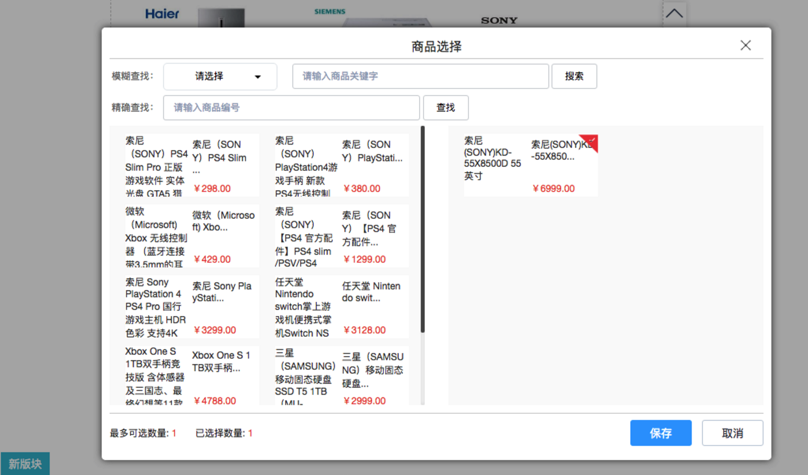
Task: Click the product code input field
Action: pyautogui.click(x=291, y=107)
